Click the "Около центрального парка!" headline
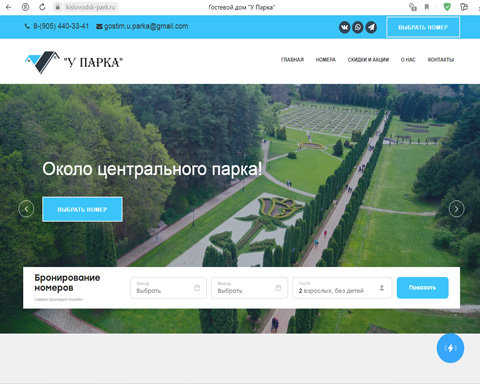 (152, 169)
